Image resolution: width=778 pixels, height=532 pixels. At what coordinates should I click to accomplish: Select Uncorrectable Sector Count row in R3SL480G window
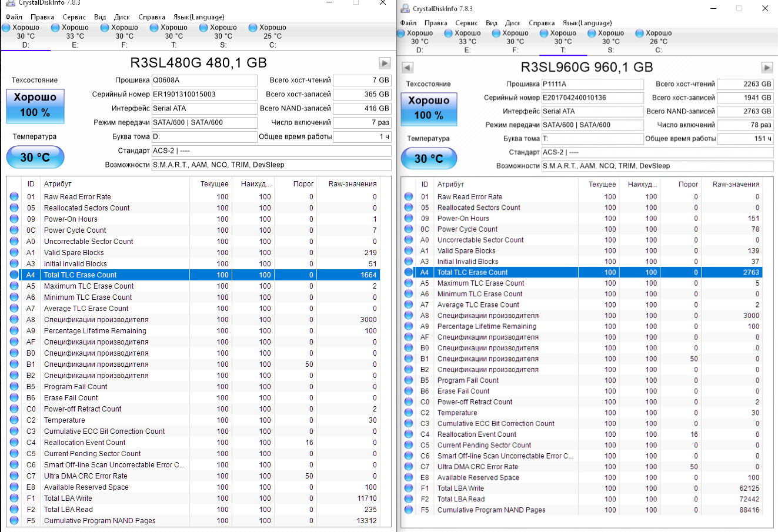(x=194, y=242)
